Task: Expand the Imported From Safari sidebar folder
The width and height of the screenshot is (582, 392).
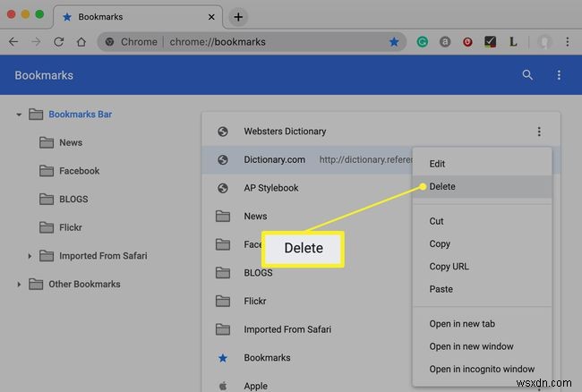Action: (30, 256)
